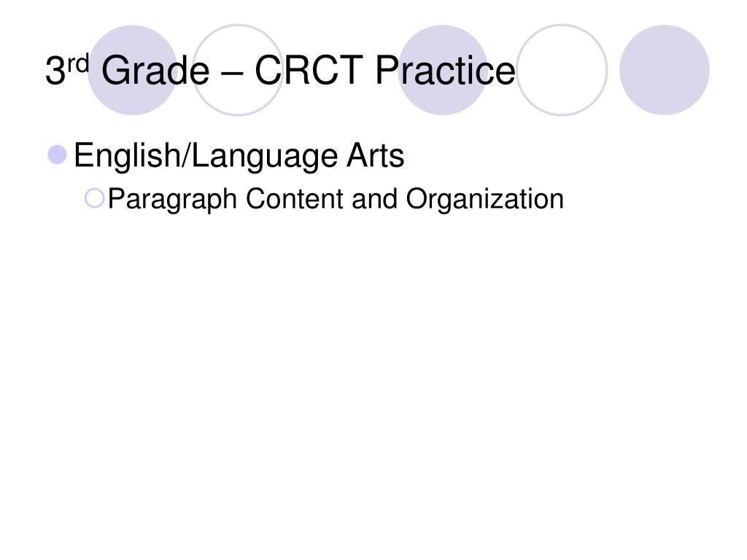Viewport: 747px width, 560px height.
Task: Click the filled lavender bullet beside English/Language Arts
Action: tap(57, 155)
